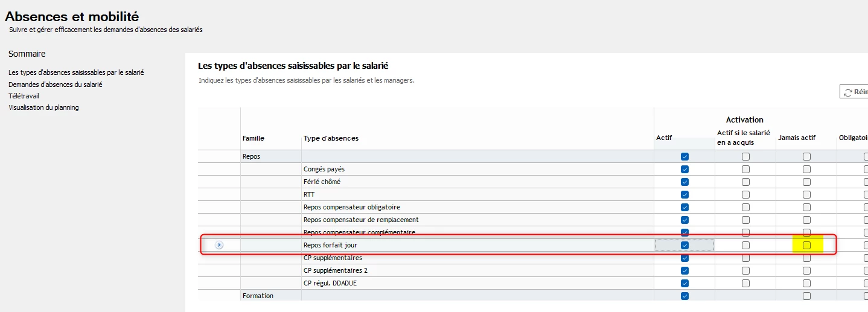Select 'Les types d'absences saisissables par le salarié' link
The image size is (868, 312).
pos(76,72)
